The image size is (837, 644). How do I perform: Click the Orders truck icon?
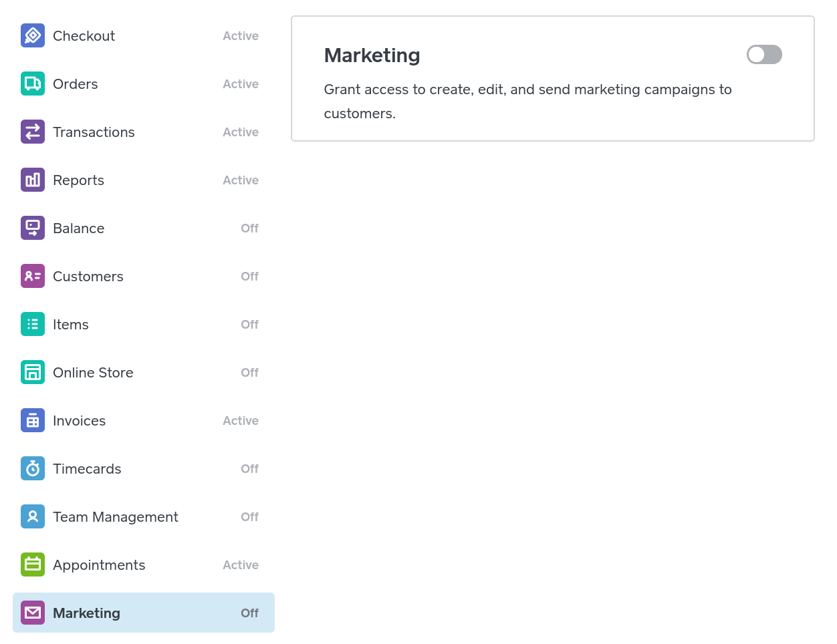(x=33, y=84)
